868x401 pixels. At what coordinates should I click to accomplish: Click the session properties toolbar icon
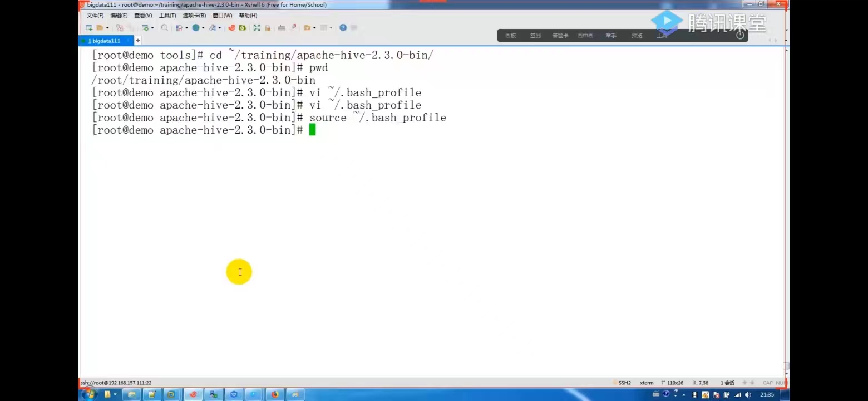[x=145, y=28]
